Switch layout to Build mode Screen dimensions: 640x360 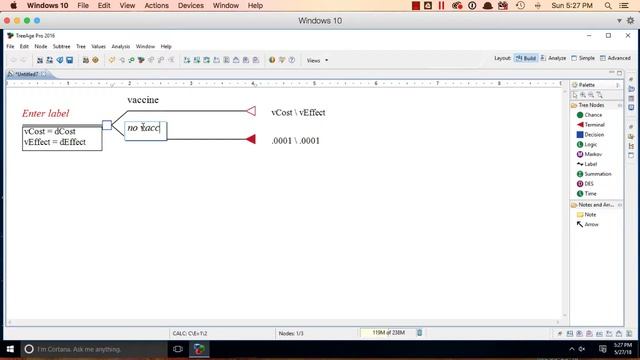tap(526, 58)
